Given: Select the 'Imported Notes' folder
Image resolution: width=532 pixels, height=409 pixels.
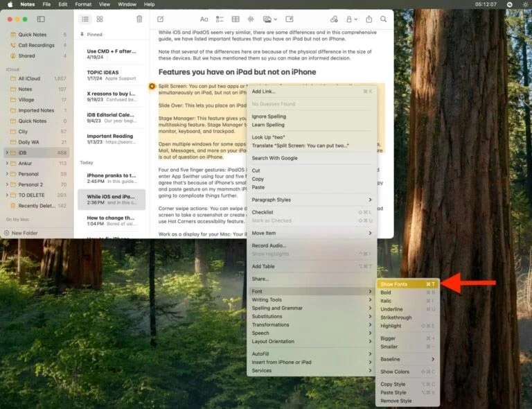Looking at the screenshot, I should [37, 110].
